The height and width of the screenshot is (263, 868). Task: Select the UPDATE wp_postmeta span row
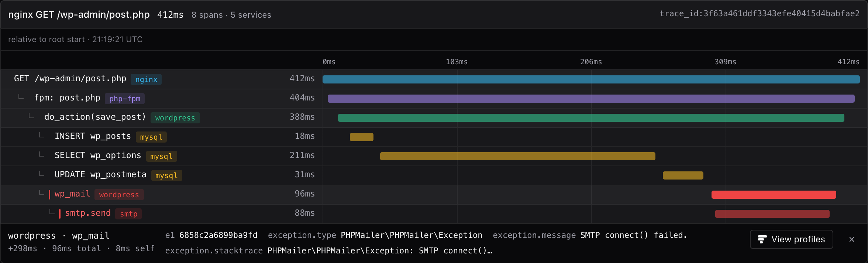434,175
